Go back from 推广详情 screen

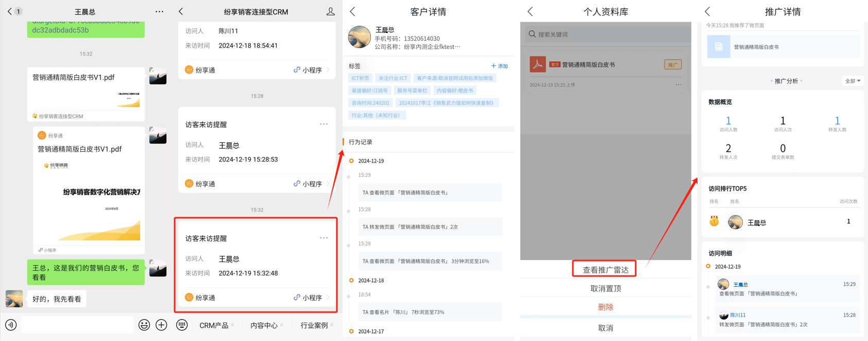(x=707, y=11)
